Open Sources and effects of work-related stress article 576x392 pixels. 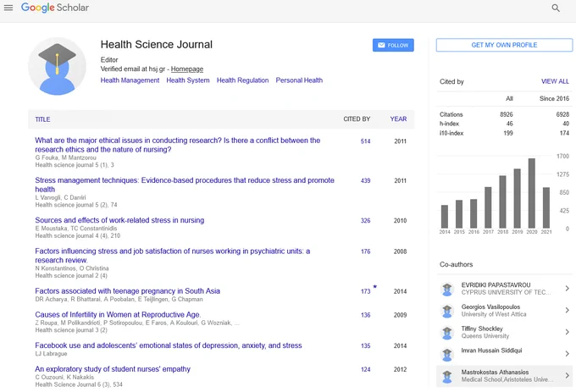119,220
